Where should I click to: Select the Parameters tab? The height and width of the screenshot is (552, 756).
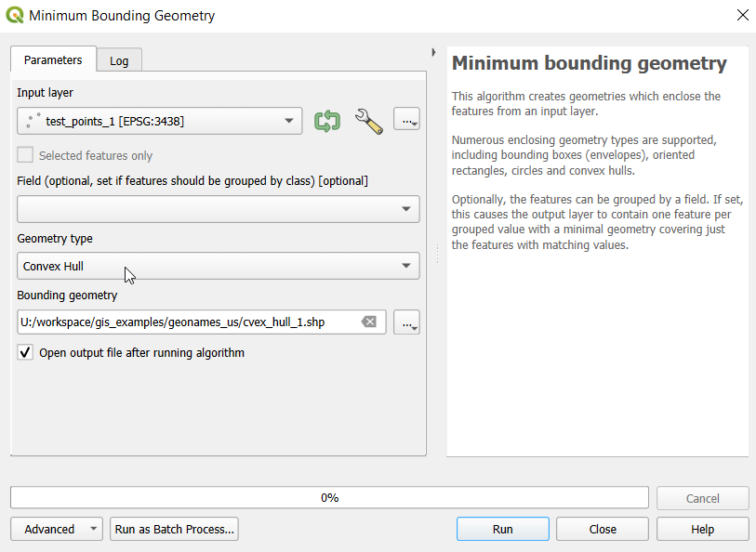coord(53,59)
